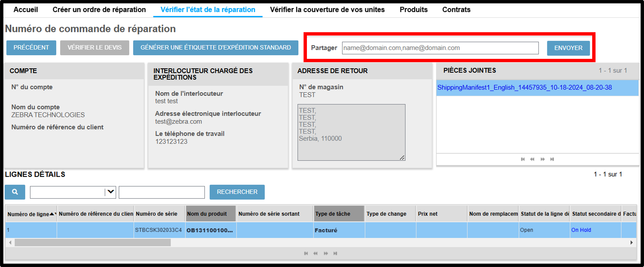Click the Statut secondaire column header
The image size is (644, 267).
tap(596, 214)
